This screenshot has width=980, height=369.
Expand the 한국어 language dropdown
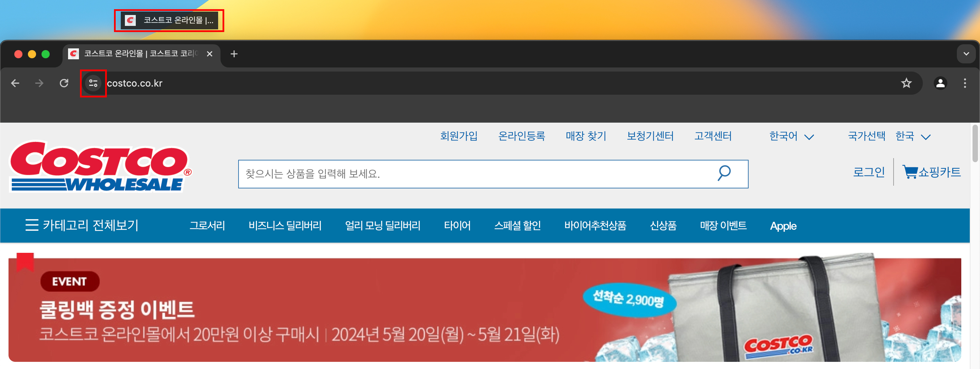point(791,136)
